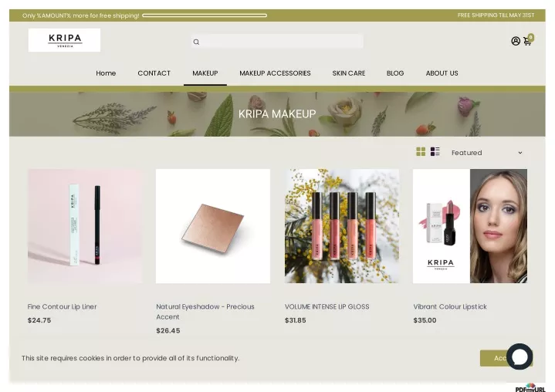Click VOLUME INTENSE LIP GLOSS title link
555x392 pixels.
click(327, 307)
